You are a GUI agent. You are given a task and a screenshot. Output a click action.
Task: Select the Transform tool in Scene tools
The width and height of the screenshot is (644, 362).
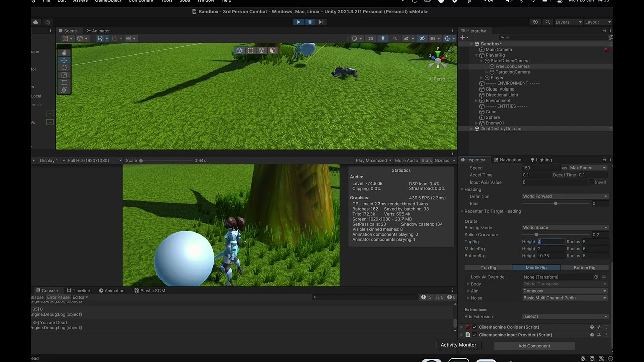64,90
